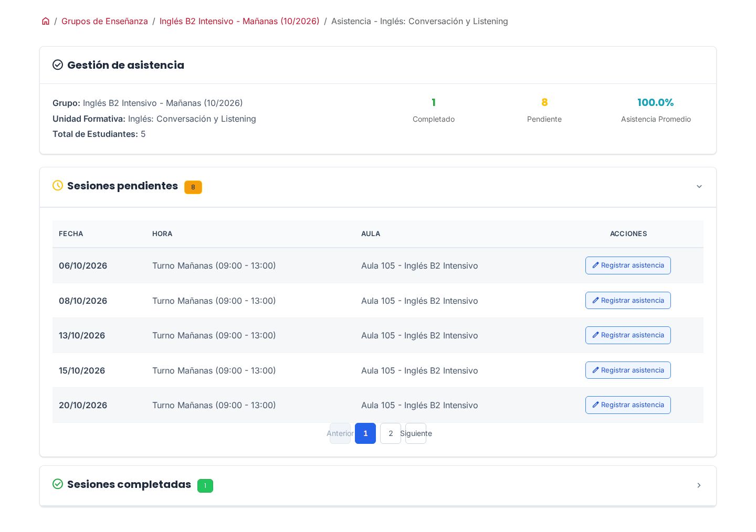Register attendance for 08/10/2026 session

628,301
